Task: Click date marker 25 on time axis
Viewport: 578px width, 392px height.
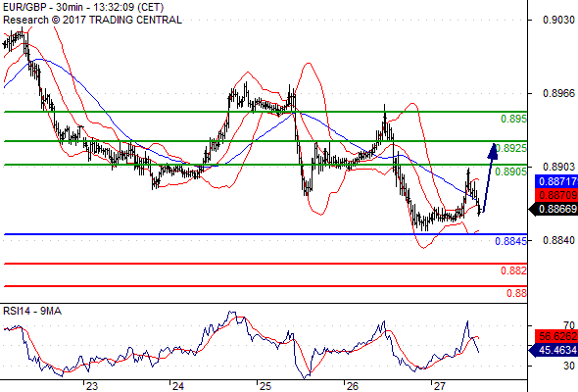Action: click(265, 386)
